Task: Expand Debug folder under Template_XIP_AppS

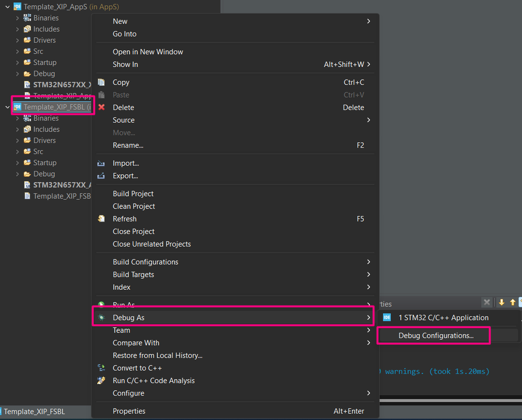Action: [x=17, y=74]
